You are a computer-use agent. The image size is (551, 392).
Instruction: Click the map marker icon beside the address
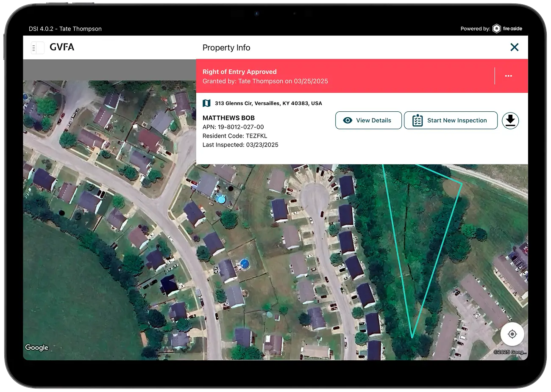(x=206, y=103)
